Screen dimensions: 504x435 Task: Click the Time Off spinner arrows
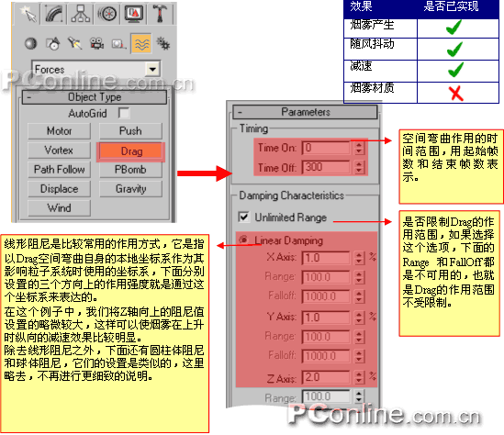[359, 167]
